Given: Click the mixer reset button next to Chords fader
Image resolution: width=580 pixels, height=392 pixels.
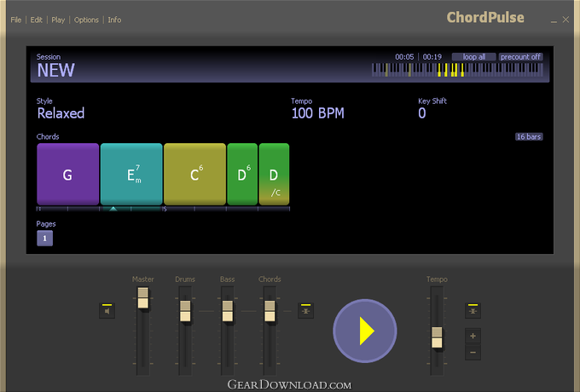Looking at the screenshot, I should (x=305, y=310).
